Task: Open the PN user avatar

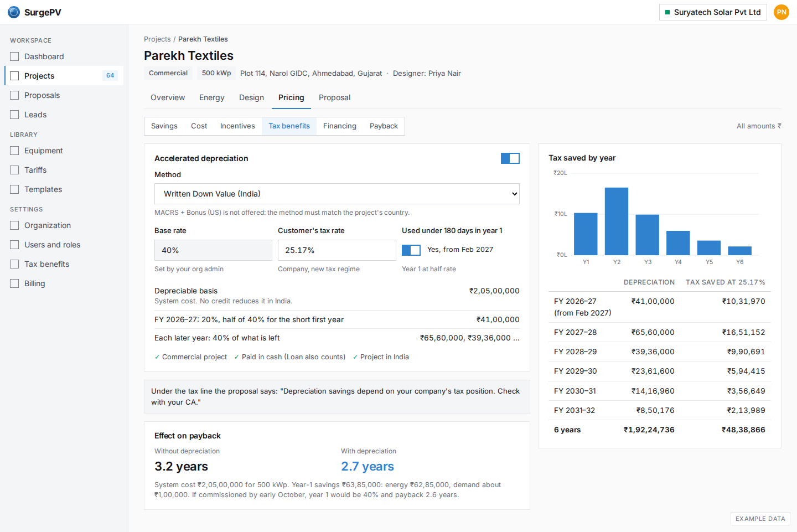Action: point(782,12)
